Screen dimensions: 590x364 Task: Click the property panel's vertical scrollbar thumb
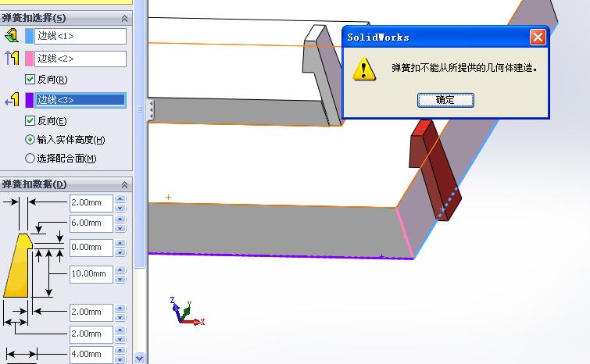pyautogui.click(x=140, y=134)
